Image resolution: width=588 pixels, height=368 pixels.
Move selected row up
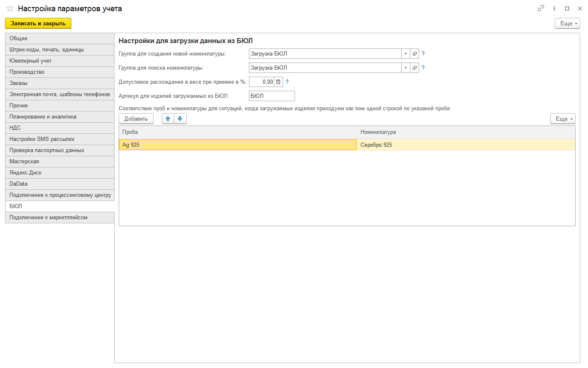[x=168, y=119]
